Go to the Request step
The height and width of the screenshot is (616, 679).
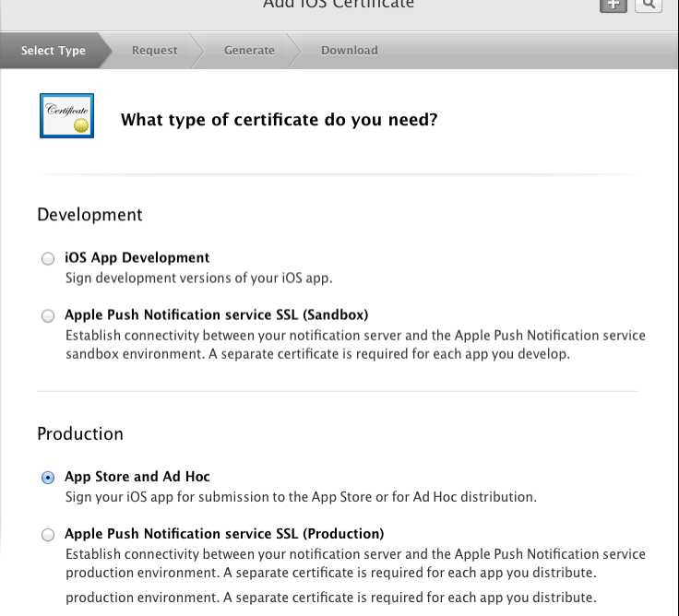point(155,50)
